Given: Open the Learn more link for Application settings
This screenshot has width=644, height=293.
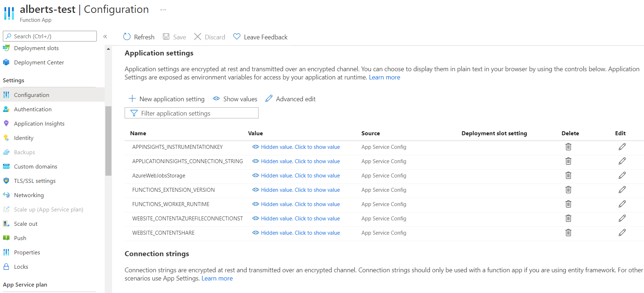Looking at the screenshot, I should coord(384,77).
